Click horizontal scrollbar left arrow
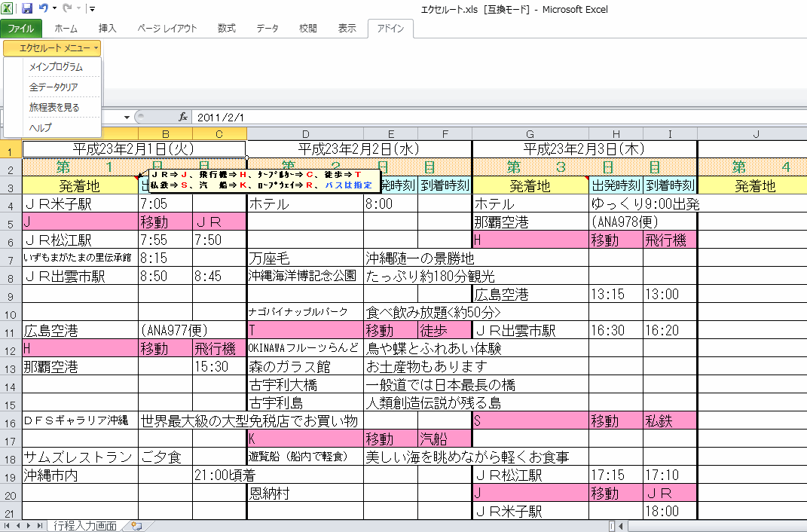 621,526
